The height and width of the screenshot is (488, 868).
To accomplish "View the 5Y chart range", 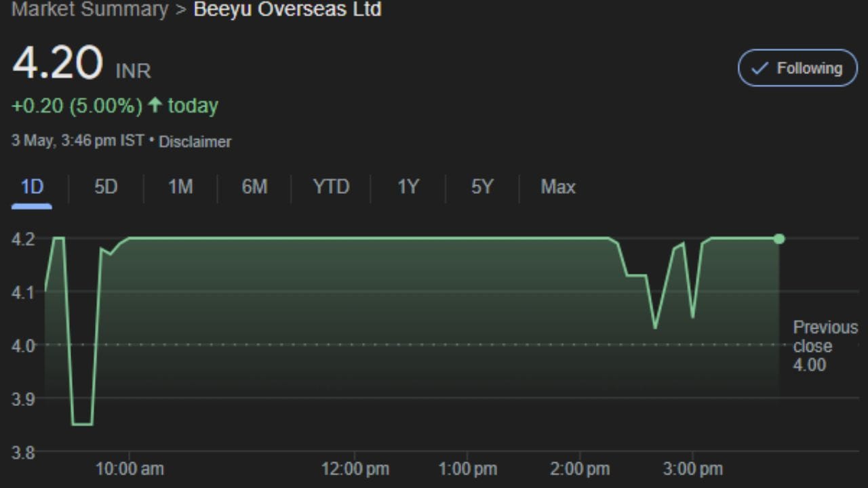I will point(481,187).
